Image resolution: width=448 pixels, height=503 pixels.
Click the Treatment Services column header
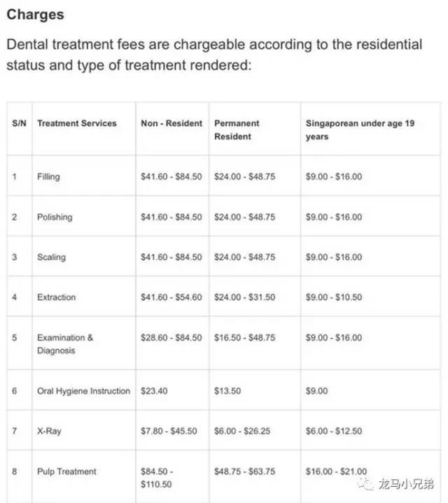77,123
